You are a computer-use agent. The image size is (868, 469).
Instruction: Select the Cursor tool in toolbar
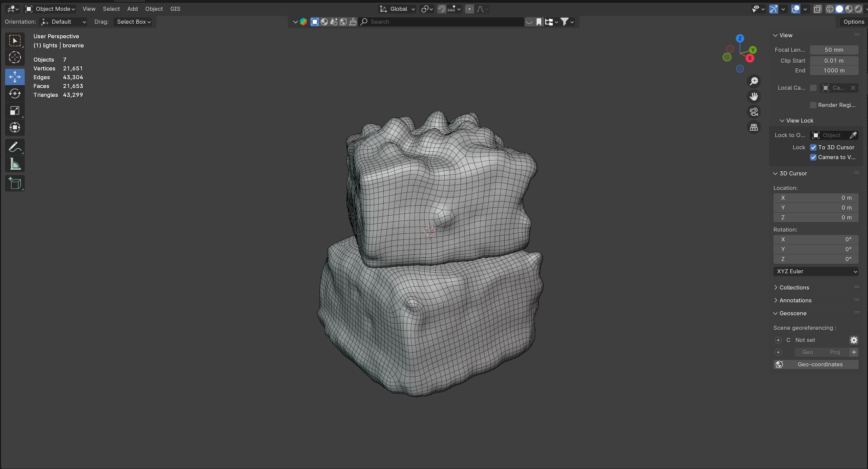15,58
